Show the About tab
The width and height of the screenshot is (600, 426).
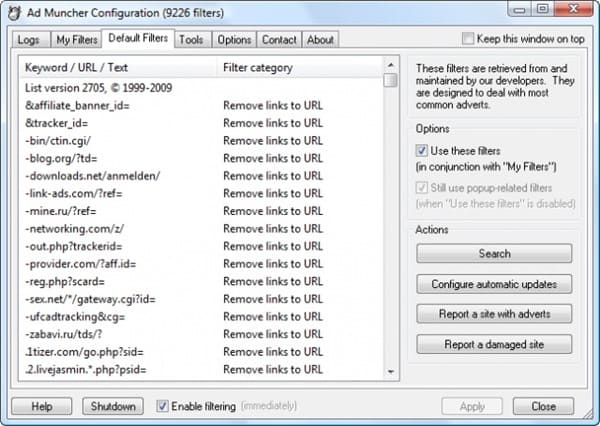[320, 40]
